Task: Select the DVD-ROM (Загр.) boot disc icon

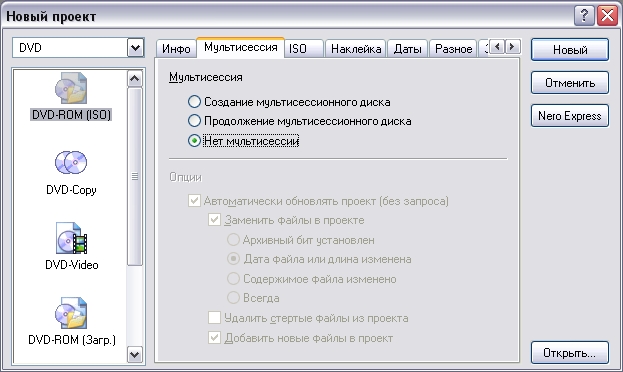Action: pos(71,313)
